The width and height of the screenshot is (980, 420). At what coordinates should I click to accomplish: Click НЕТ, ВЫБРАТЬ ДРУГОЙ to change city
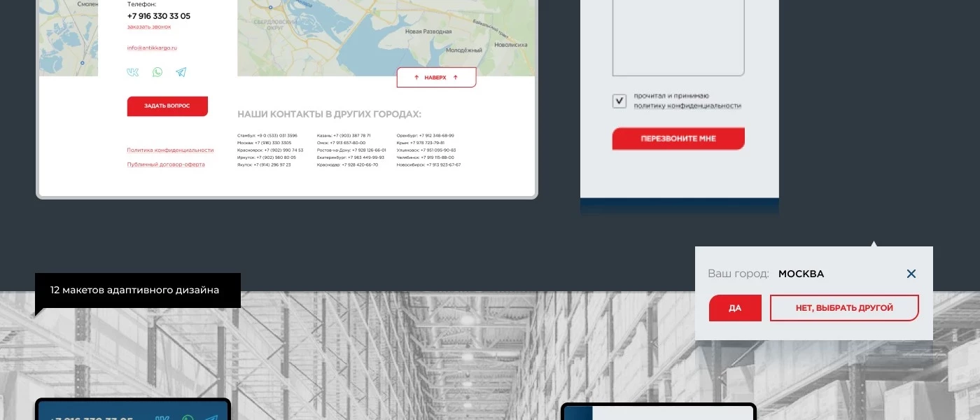[844, 308]
